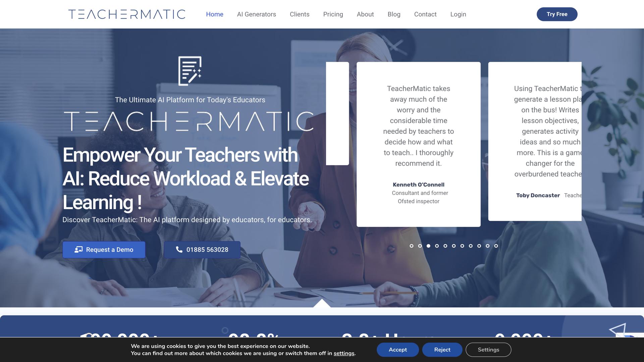This screenshot has height=362, width=644.
Task: Open the Blog section
Action: tap(394, 14)
